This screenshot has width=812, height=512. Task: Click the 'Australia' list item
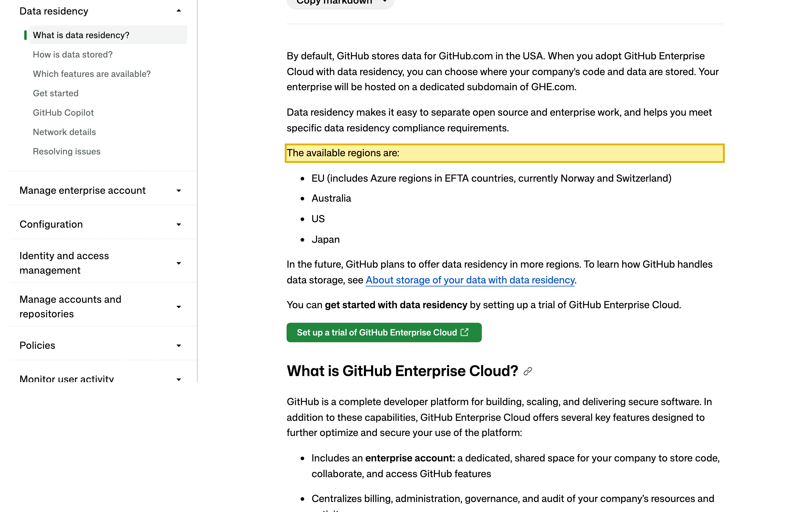point(331,199)
